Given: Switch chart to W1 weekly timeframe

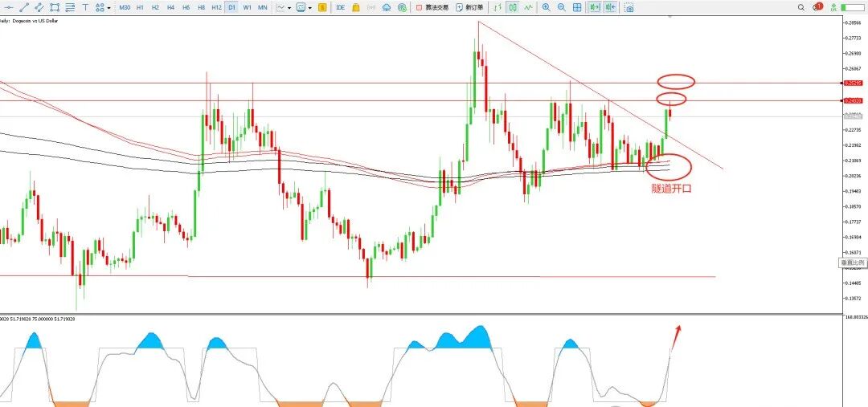Looking at the screenshot, I should point(247,8).
